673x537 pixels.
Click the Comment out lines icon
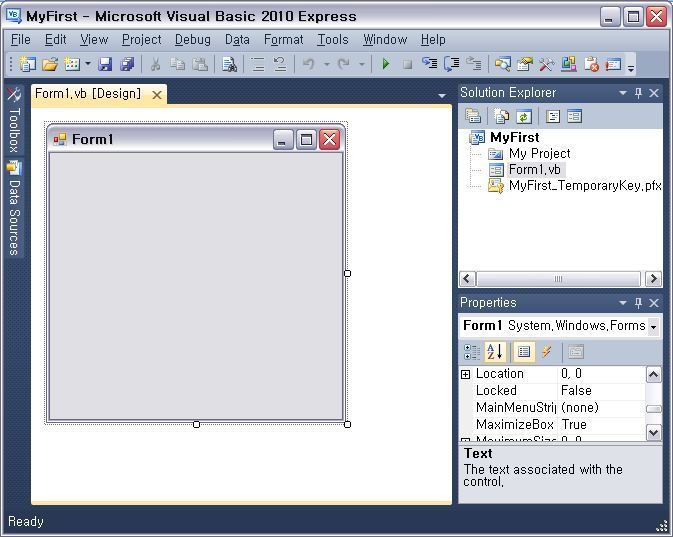[258, 64]
